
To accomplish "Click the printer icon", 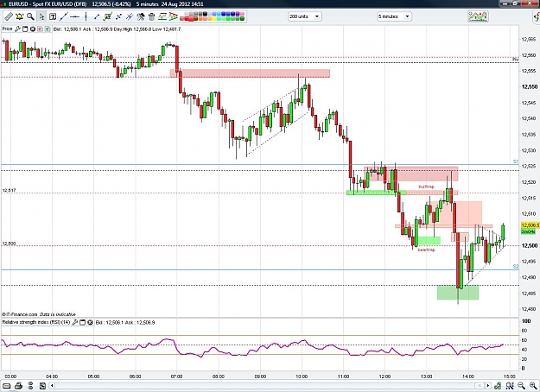I will [19, 386].
